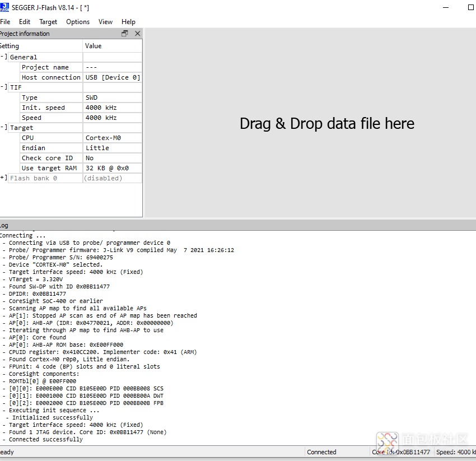Open the Edit menu
The image size is (476, 461).
25,22
